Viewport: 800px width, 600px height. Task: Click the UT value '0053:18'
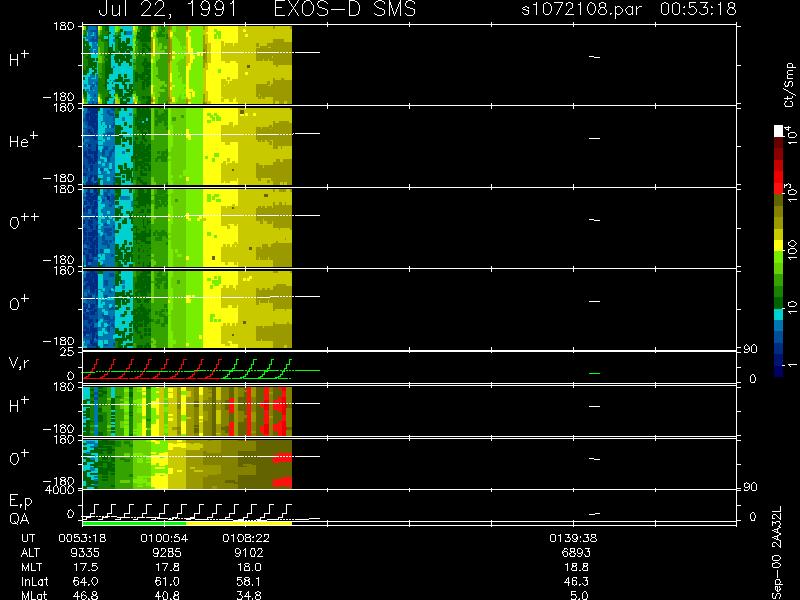[82, 538]
